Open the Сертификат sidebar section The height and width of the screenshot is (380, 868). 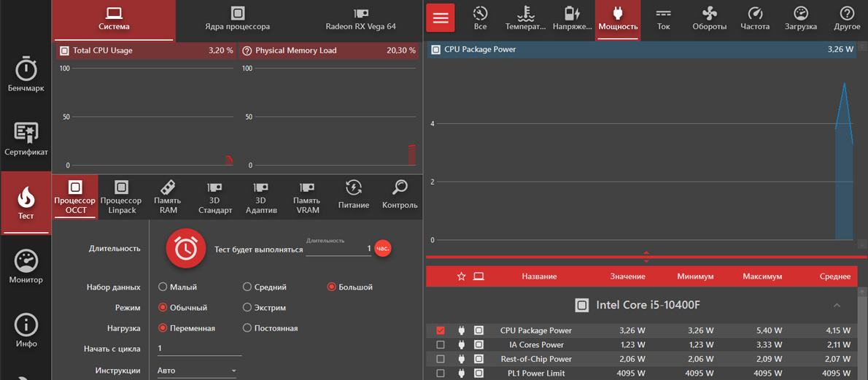tap(26, 139)
